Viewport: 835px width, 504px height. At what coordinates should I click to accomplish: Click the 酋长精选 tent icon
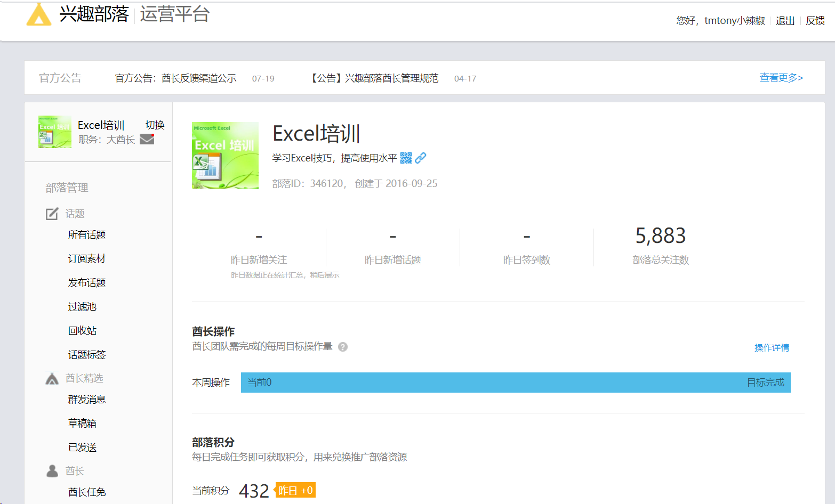(52, 378)
